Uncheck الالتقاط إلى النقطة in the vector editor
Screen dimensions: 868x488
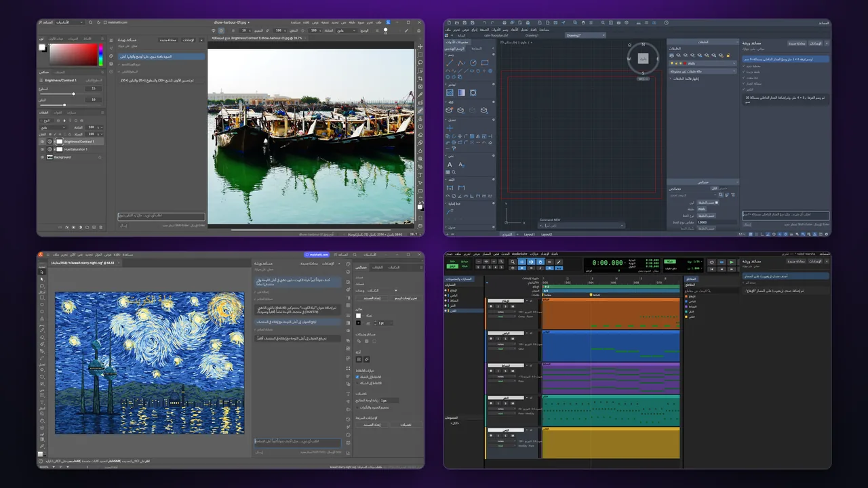tap(357, 377)
